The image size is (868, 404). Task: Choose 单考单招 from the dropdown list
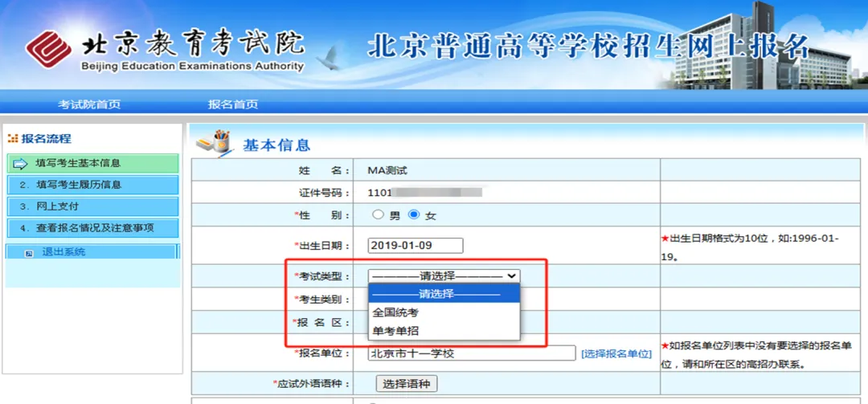444,331
